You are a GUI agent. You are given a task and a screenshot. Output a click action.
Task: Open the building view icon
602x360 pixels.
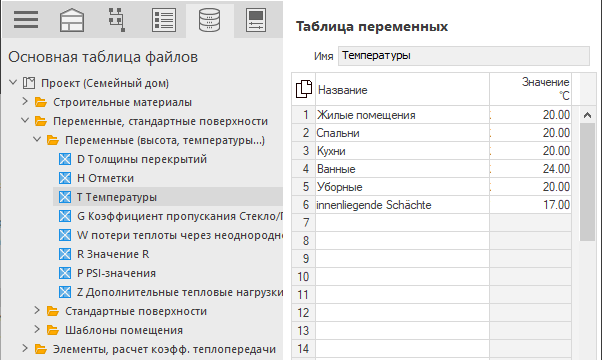tap(72, 20)
